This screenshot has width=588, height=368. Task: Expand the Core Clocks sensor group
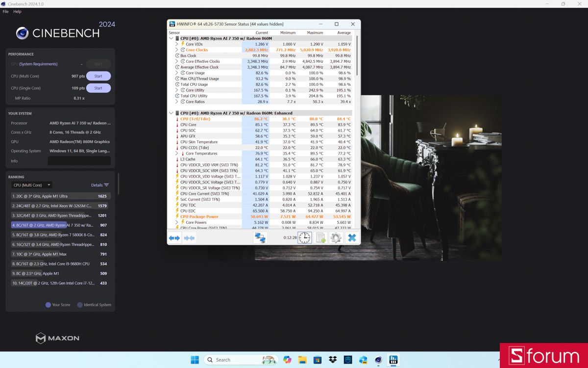coord(176,50)
